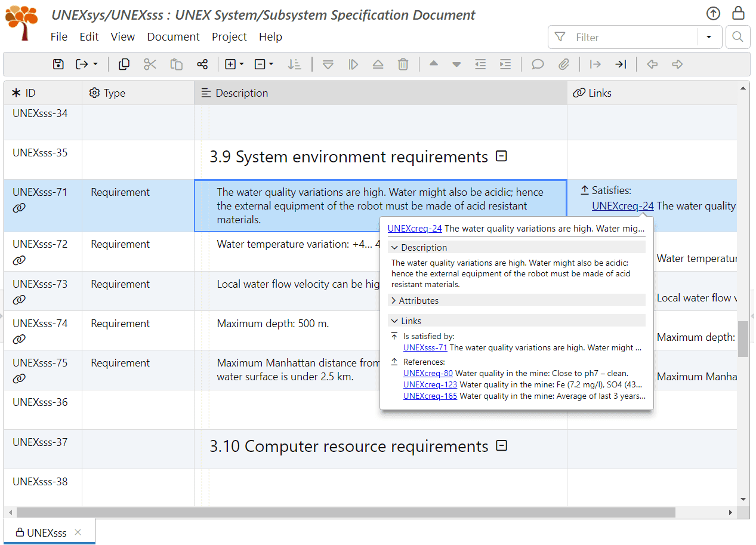Click the link icon under UNEXsss-75

tap(19, 378)
